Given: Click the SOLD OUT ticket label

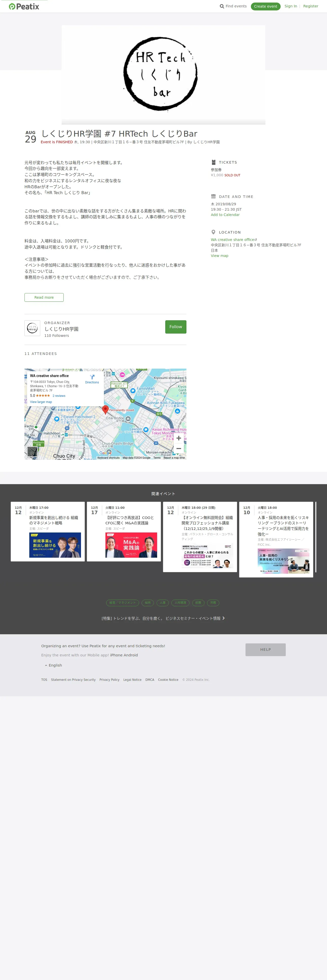Looking at the screenshot, I should (x=232, y=175).
